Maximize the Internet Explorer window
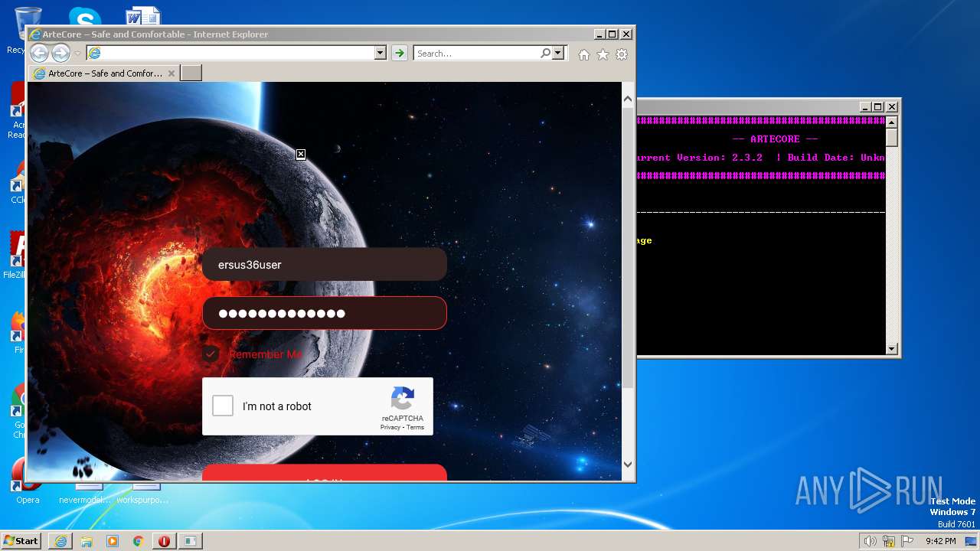The width and height of the screenshot is (980, 551). coord(612,34)
